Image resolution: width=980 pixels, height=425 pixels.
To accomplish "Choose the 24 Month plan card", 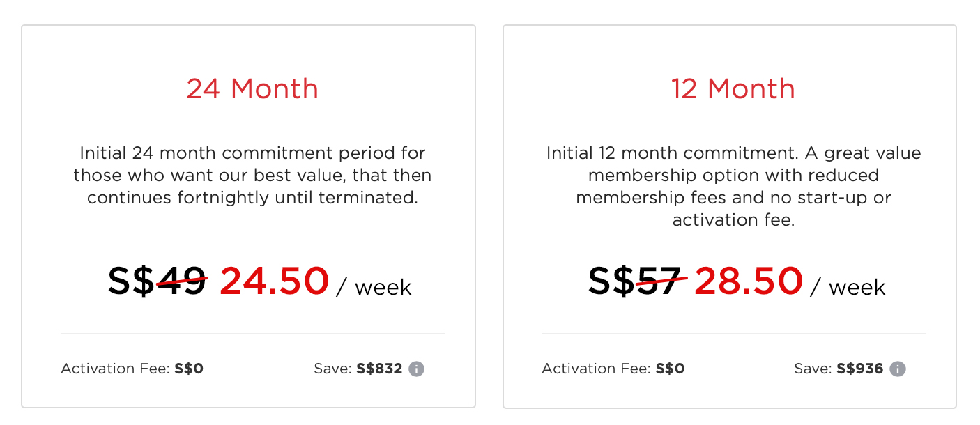I will click(249, 217).
